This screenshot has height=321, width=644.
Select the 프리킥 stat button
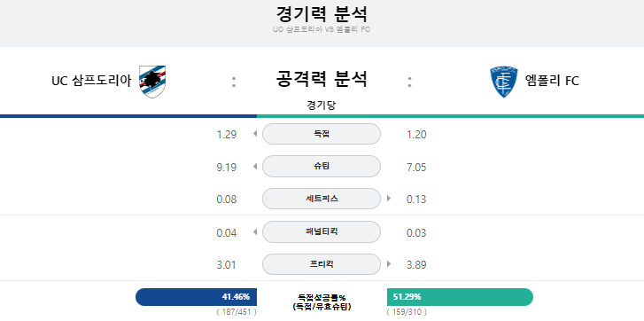322,264
